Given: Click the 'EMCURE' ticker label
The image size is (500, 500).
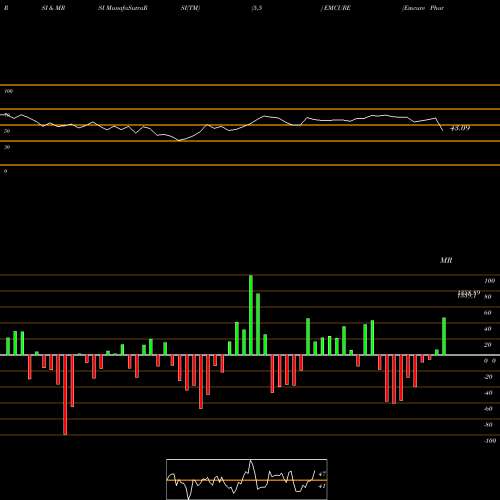Looking at the screenshot, I should (336, 8).
